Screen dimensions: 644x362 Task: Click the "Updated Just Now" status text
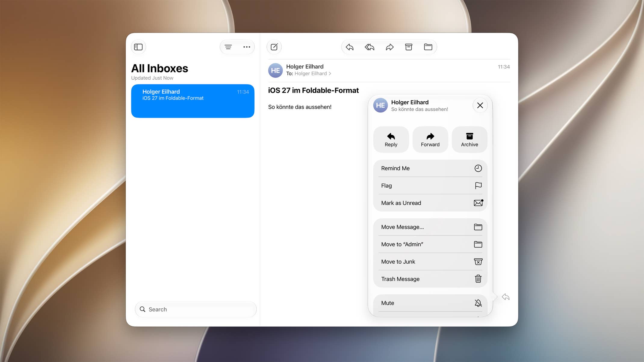152,78
